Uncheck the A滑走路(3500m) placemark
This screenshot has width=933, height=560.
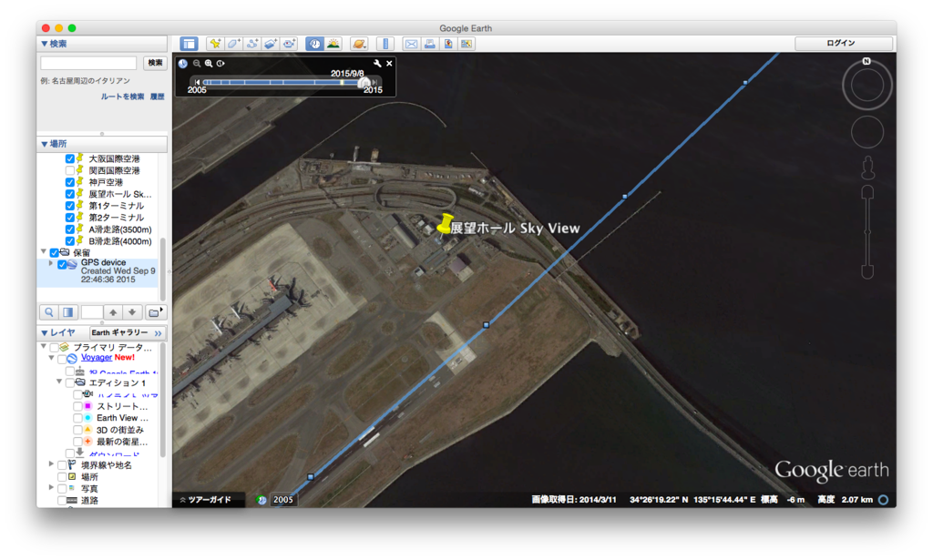click(x=69, y=229)
